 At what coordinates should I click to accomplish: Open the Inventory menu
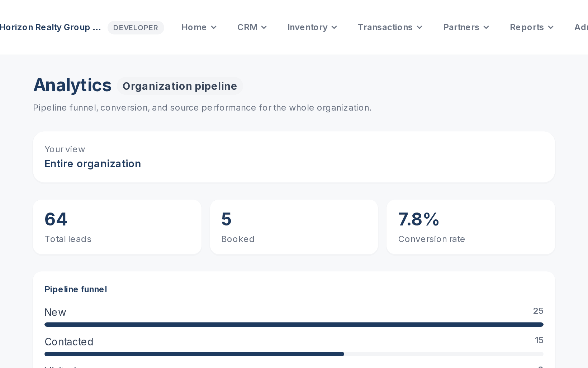coord(312,27)
